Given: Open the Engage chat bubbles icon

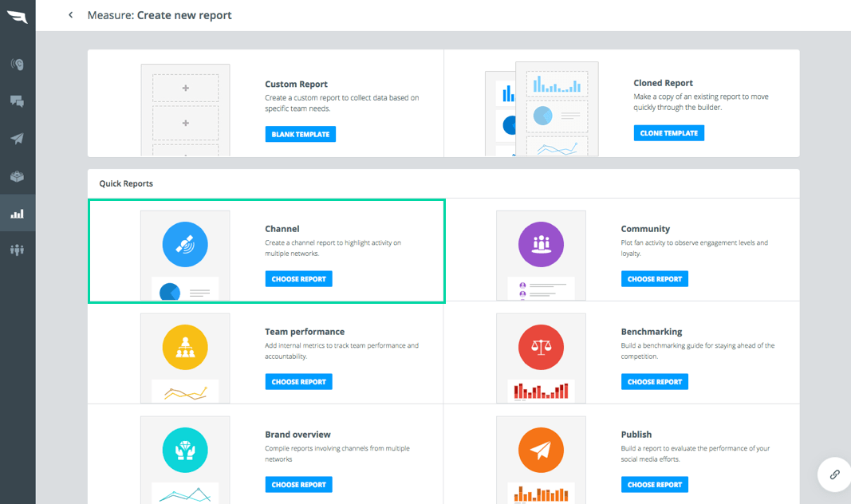Looking at the screenshot, I should 18,101.
